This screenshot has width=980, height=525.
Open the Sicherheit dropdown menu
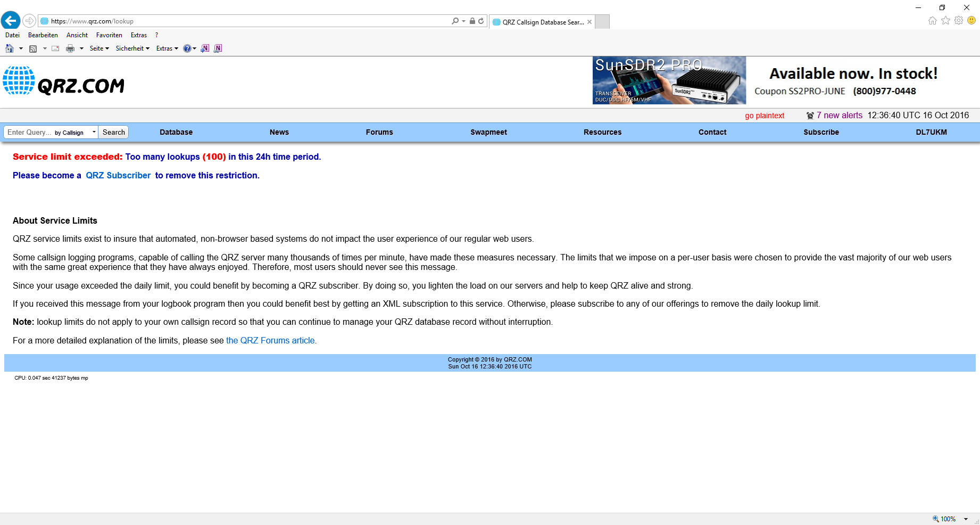coord(132,48)
